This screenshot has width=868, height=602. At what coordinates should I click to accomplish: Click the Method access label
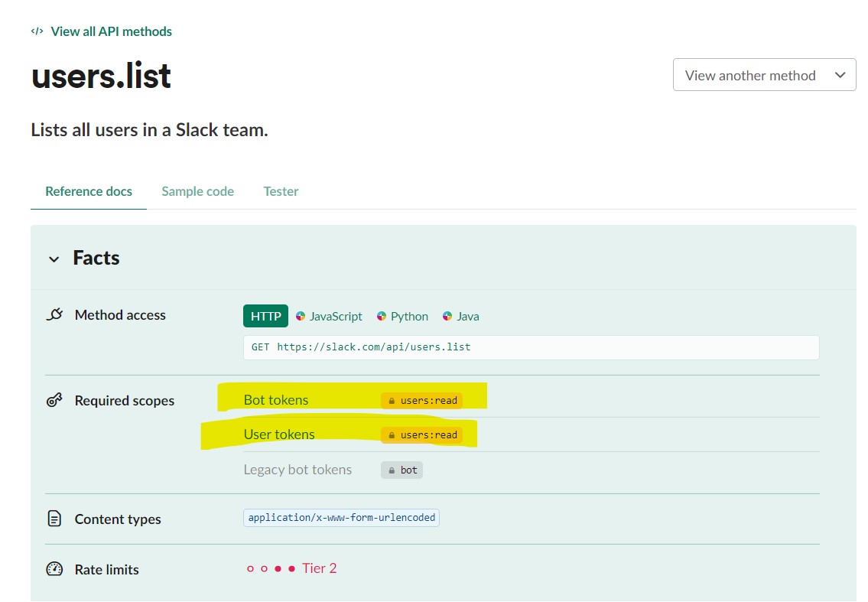[x=120, y=314]
